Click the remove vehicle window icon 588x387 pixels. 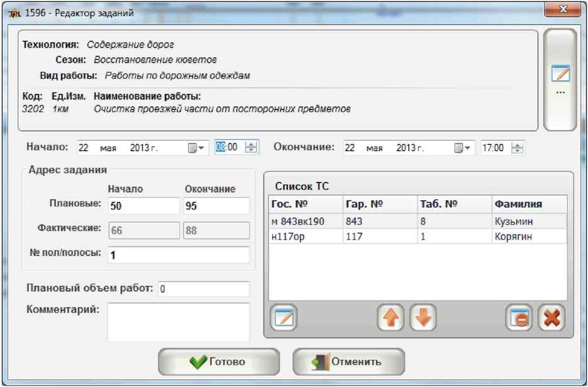pos(519,318)
